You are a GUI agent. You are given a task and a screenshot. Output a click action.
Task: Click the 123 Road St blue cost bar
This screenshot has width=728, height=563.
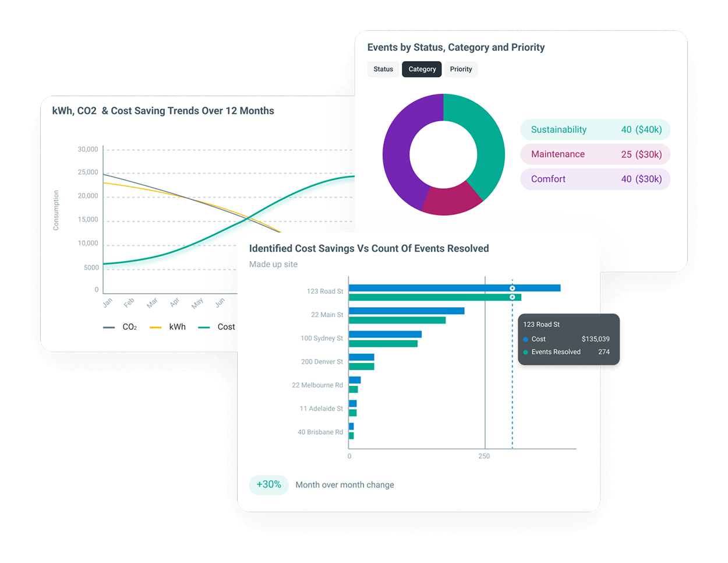(x=454, y=288)
